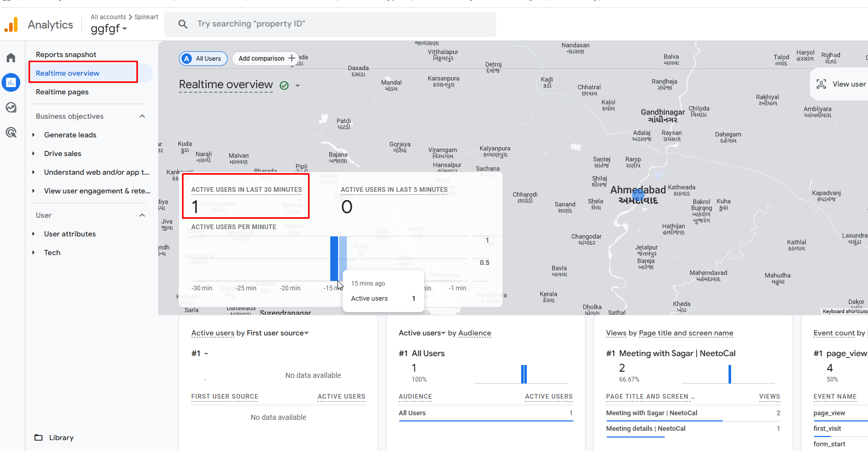Click the Spinkart breadcrumb link
Image resolution: width=868 pixels, height=451 pixels.
[146, 17]
